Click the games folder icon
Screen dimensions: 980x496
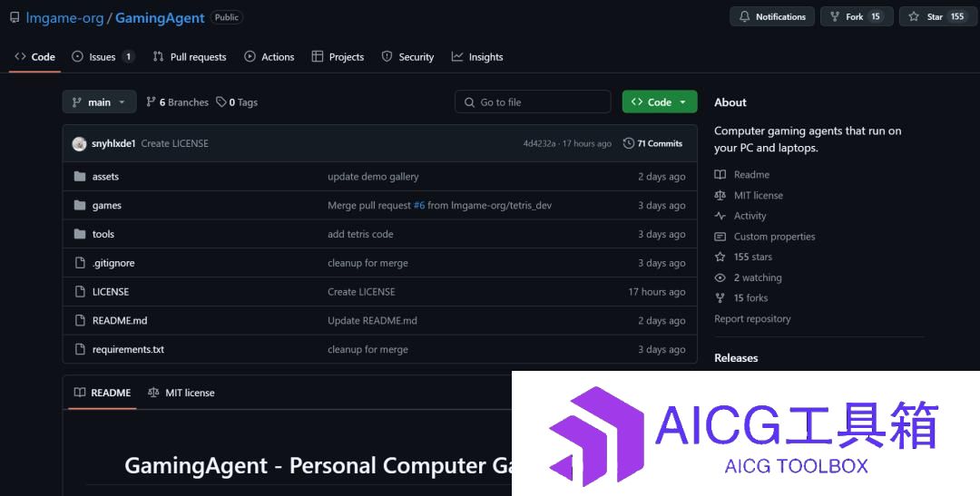coord(79,206)
